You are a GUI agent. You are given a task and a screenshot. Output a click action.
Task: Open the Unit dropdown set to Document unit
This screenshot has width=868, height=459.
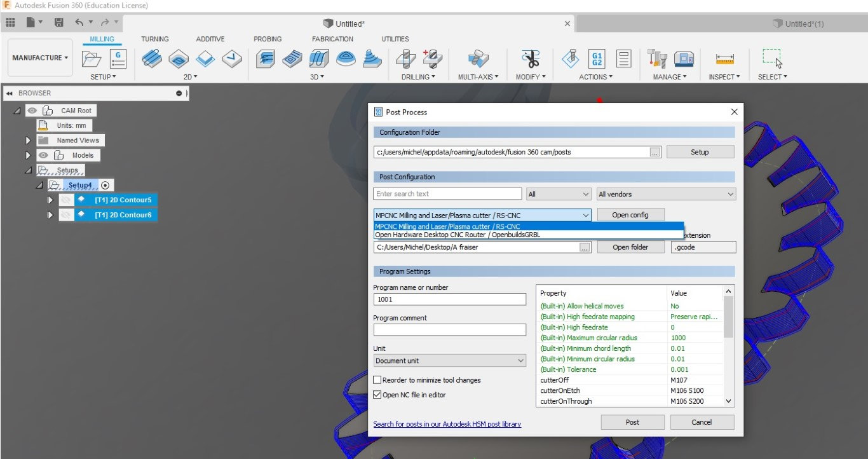point(450,360)
